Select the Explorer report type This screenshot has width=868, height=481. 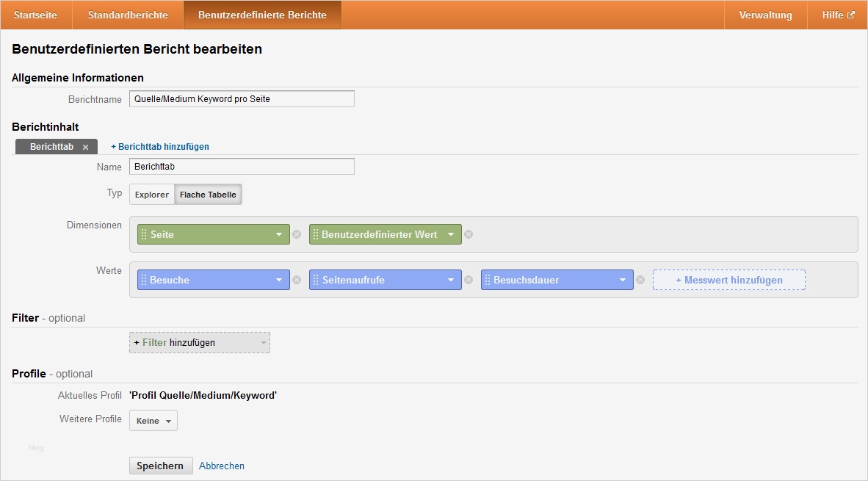(151, 195)
